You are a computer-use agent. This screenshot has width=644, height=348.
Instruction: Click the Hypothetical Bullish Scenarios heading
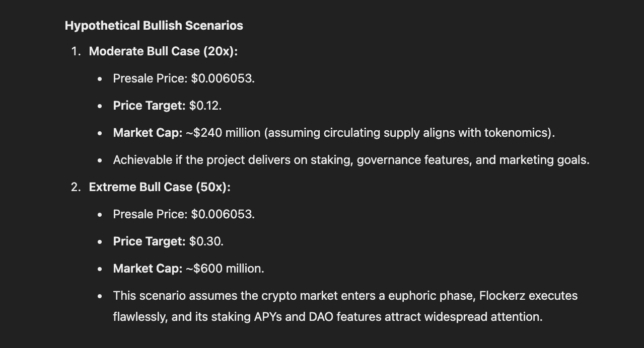point(154,26)
